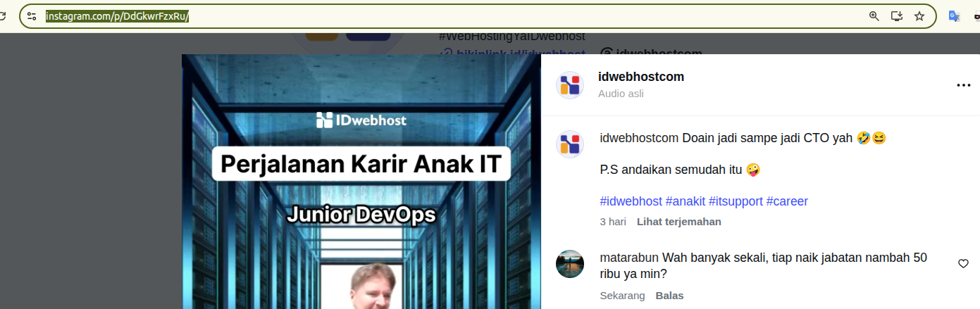Screen dimensions: 980x309
Task: Click the site information icon in address bar
Action: [32, 16]
